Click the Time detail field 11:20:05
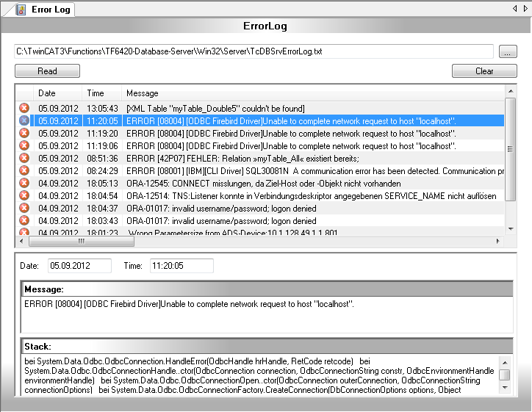 pos(181,266)
